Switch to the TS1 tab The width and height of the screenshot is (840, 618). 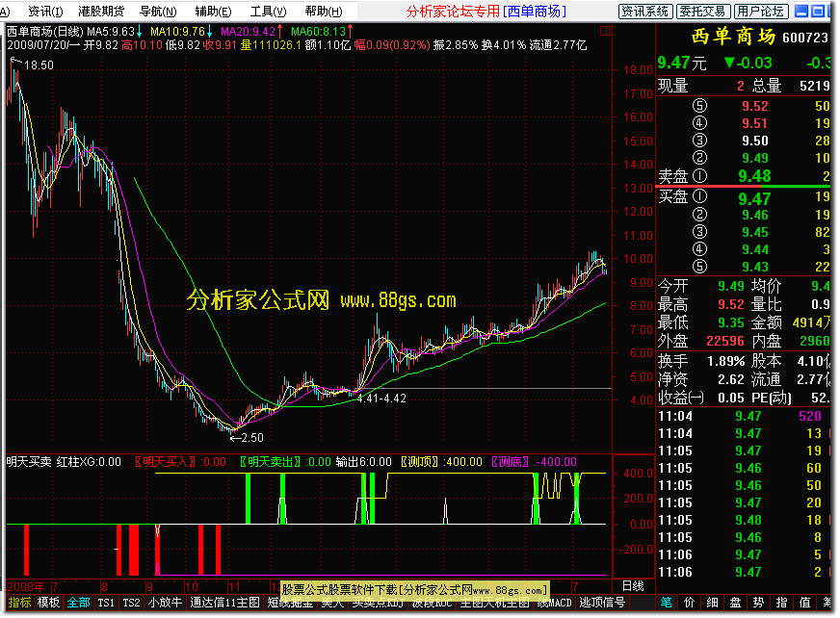[x=106, y=603]
